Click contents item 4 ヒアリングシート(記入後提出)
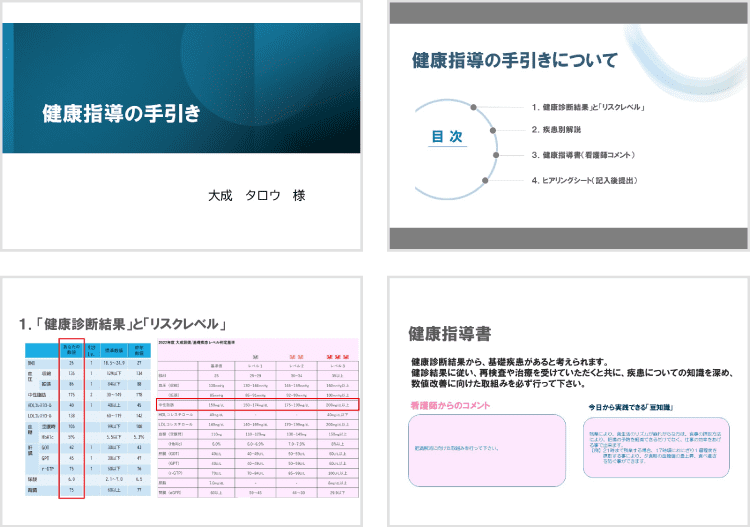 tap(590, 181)
